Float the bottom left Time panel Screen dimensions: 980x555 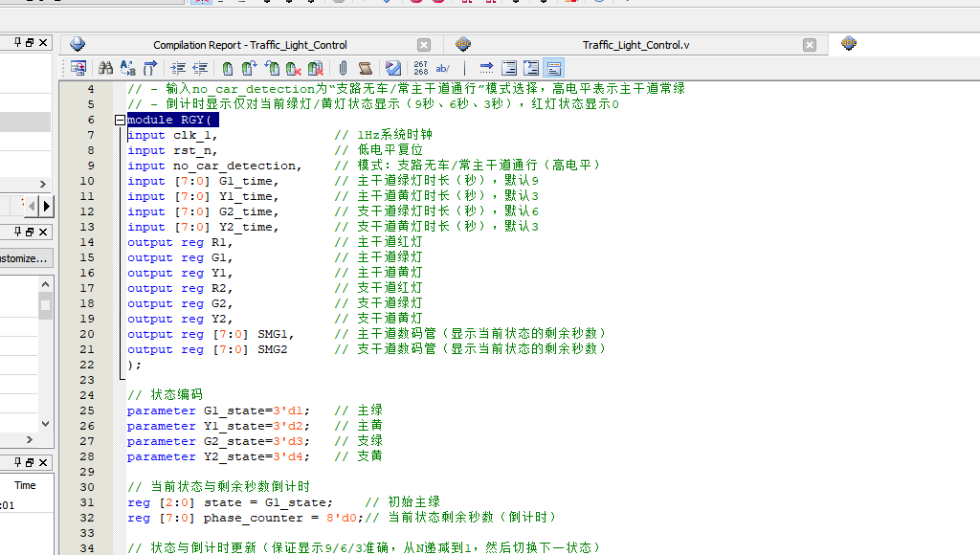(30, 462)
